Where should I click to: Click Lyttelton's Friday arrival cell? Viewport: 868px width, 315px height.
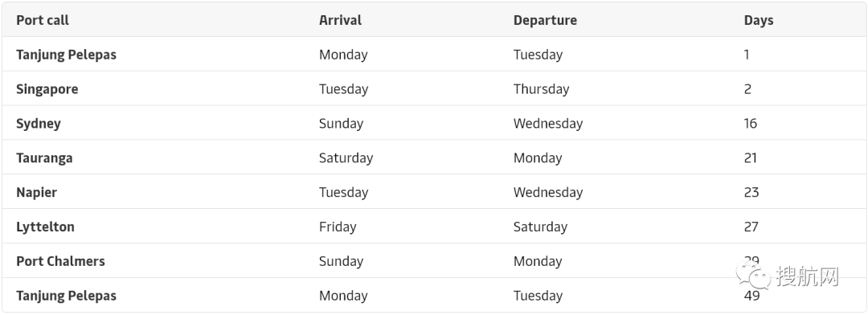coord(338,227)
